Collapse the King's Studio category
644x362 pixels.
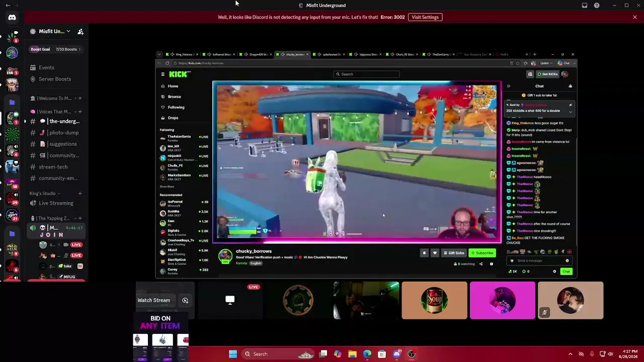pos(59,194)
